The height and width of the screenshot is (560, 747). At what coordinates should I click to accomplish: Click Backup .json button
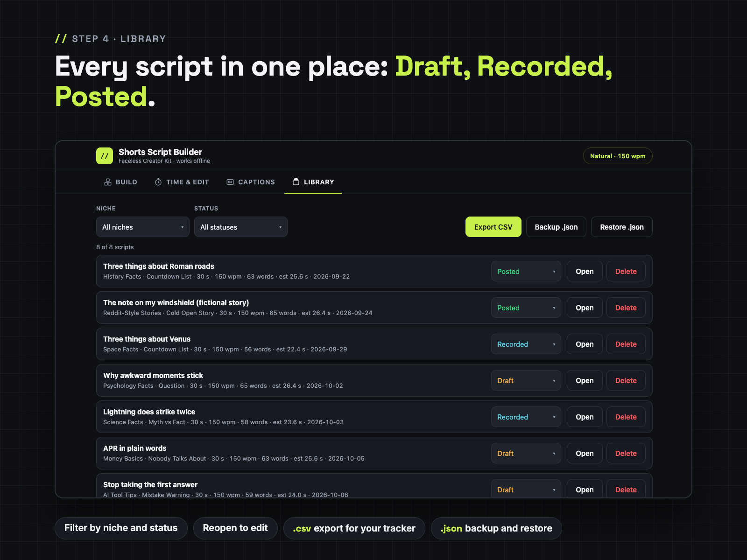coord(556,227)
